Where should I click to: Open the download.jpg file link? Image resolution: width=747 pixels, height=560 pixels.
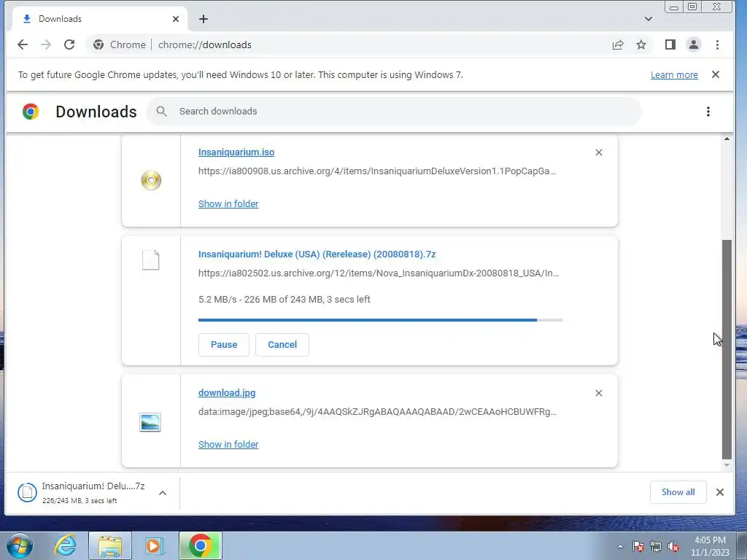coord(227,393)
